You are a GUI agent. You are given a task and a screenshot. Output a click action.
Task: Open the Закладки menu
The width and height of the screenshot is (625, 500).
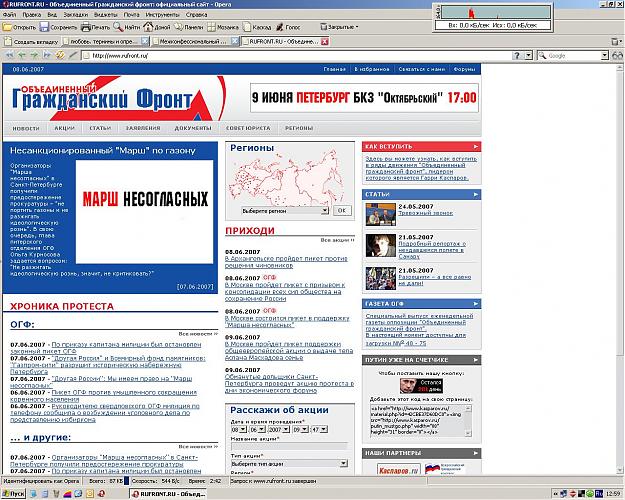(x=76, y=15)
